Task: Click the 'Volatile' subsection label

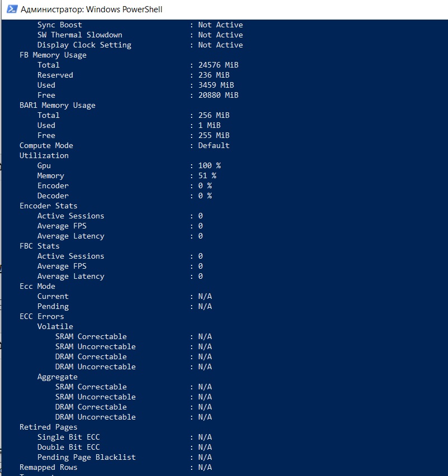Action: pyautogui.click(x=55, y=326)
